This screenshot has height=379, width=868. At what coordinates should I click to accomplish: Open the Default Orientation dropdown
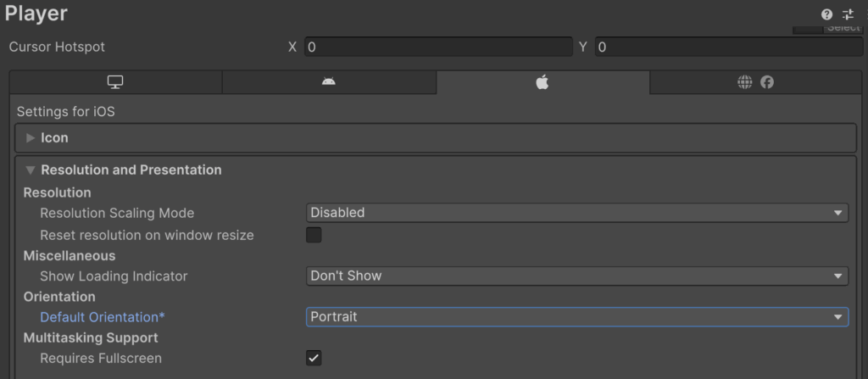pyautogui.click(x=576, y=316)
